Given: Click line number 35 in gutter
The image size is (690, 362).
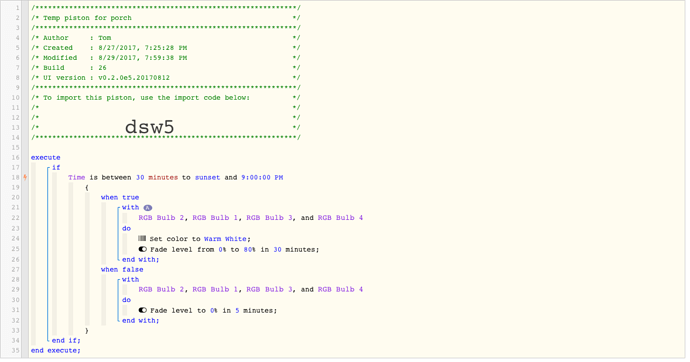Looking at the screenshot, I should pyautogui.click(x=15, y=351).
